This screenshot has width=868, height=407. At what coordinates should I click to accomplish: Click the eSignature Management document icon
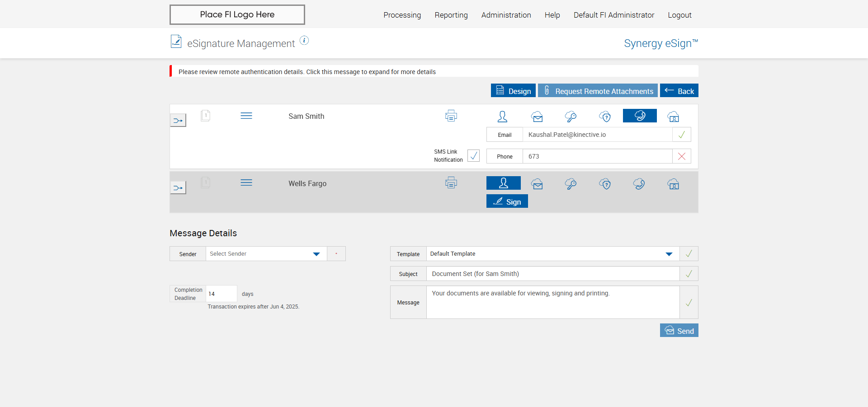pos(176,42)
